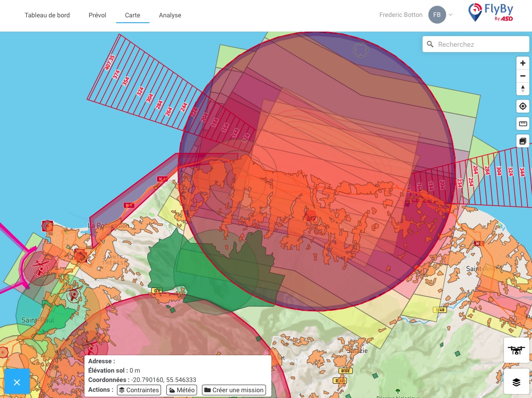Select the Carte tab
Image resolution: width=532 pixels, height=398 pixels.
(132, 15)
